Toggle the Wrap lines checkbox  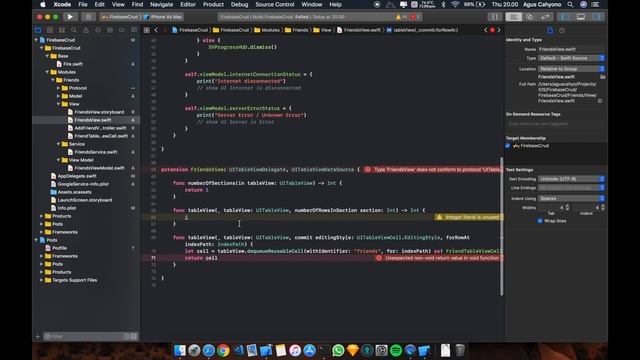540,221
